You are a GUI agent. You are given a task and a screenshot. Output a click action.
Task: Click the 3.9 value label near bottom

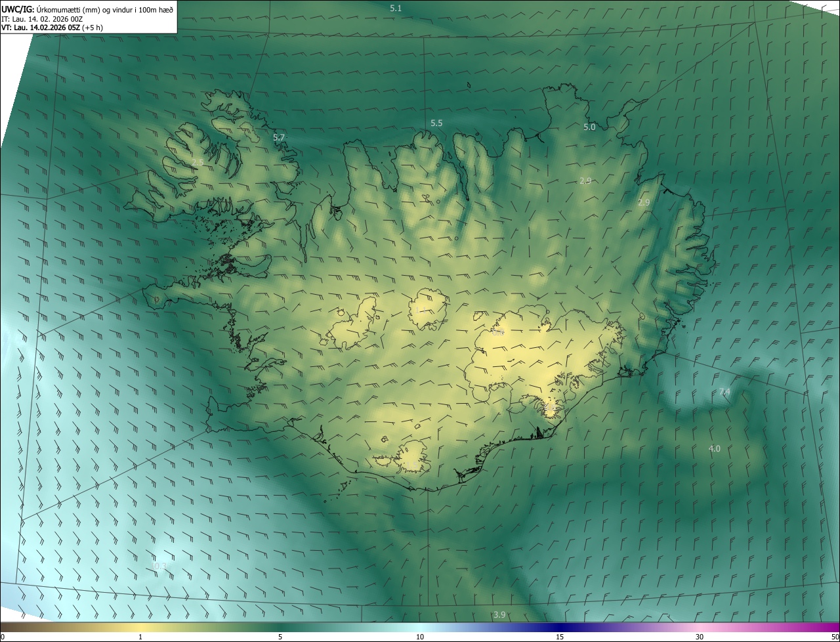[499, 615]
